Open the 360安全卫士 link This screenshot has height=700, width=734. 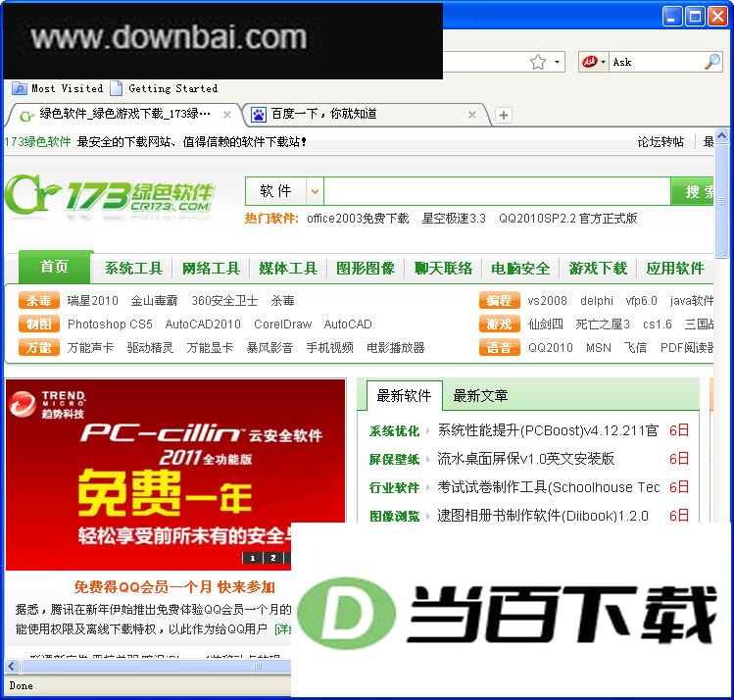224,301
